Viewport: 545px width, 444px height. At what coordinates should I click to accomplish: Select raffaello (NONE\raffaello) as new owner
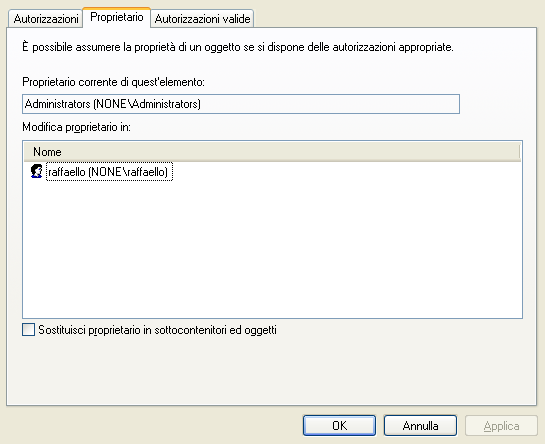tap(109, 172)
